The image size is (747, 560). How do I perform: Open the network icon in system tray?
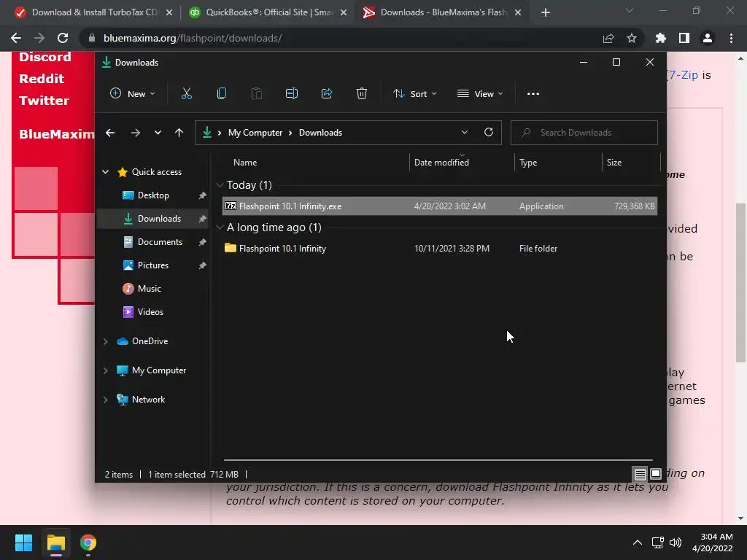tap(658, 542)
